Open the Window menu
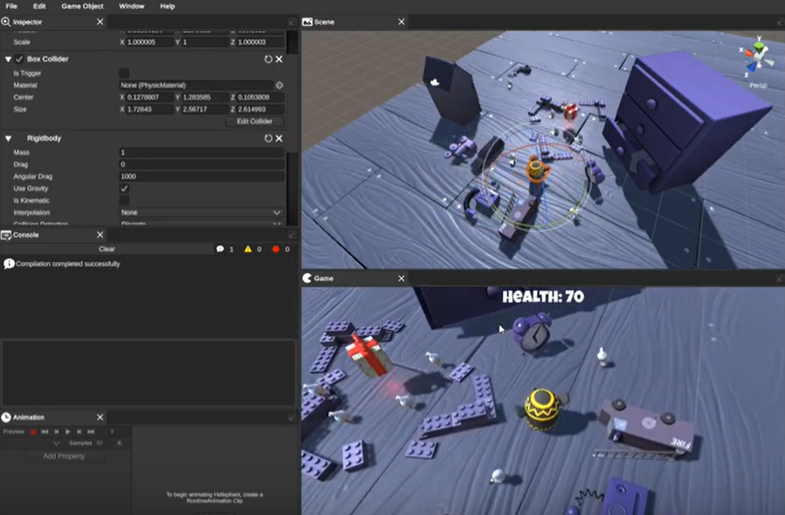 coord(131,6)
